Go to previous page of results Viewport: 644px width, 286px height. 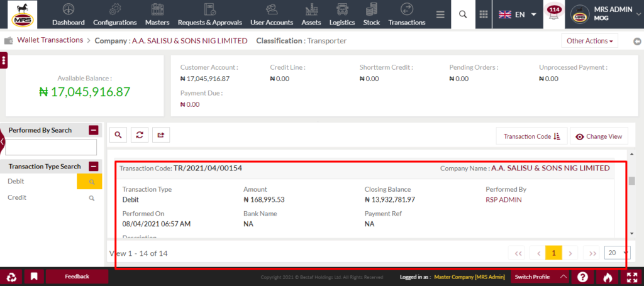[x=538, y=253]
